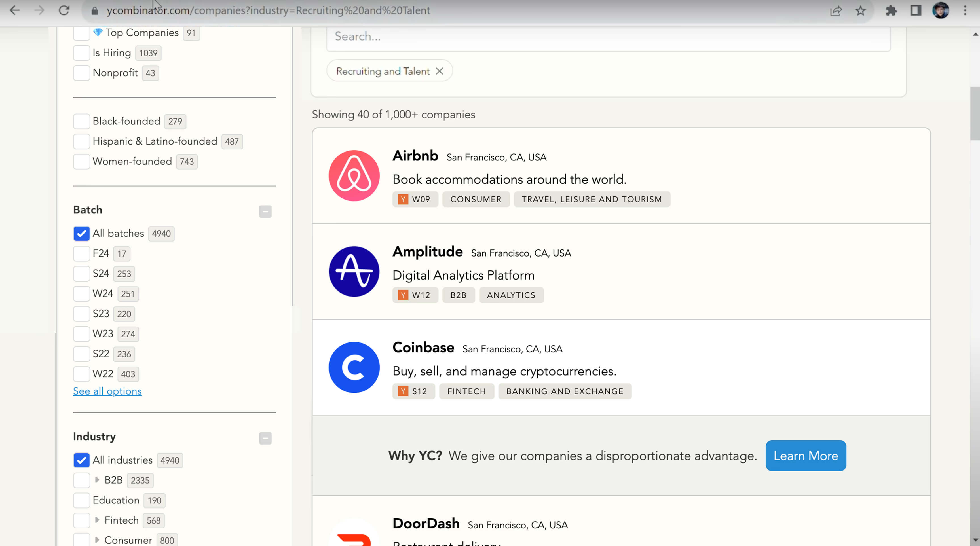Screen dimensions: 980x546
Task: Click the W09 batch tag on Airbnb
Action: (x=415, y=199)
